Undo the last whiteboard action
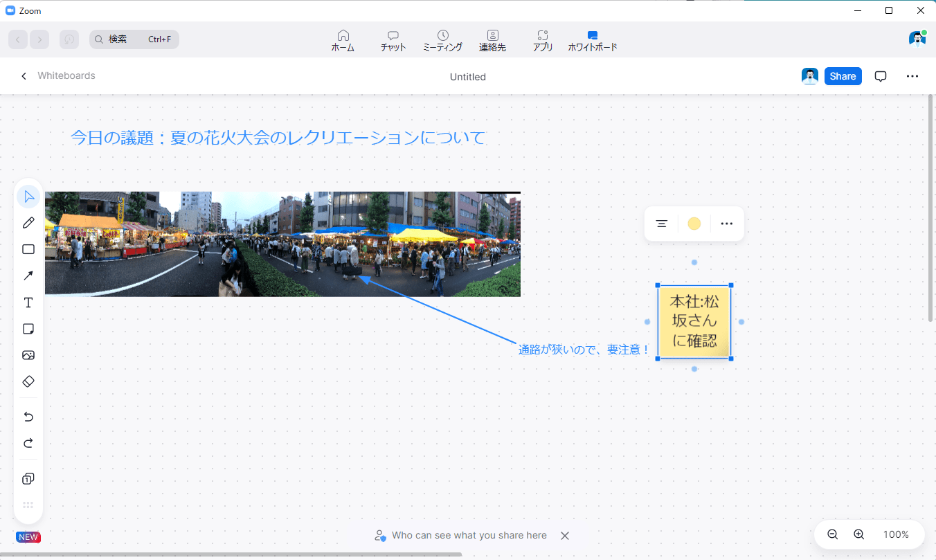This screenshot has height=560, width=936. click(x=28, y=417)
